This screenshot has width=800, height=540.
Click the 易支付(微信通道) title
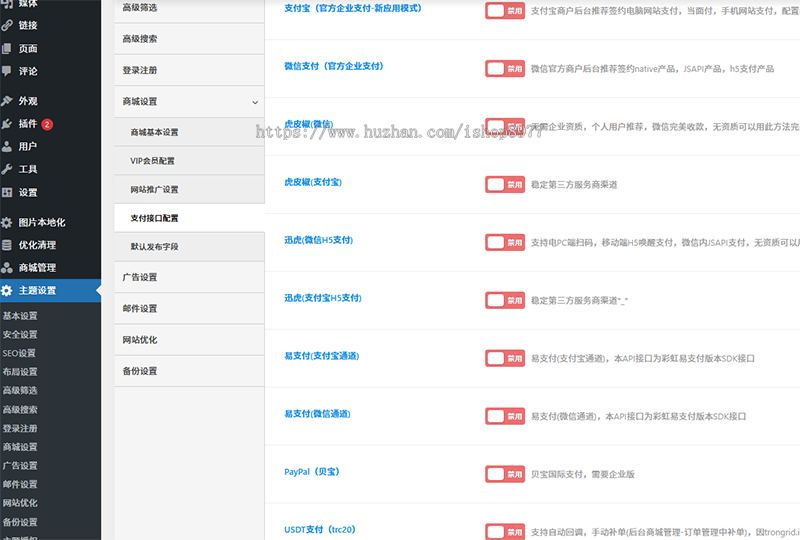tap(317, 414)
